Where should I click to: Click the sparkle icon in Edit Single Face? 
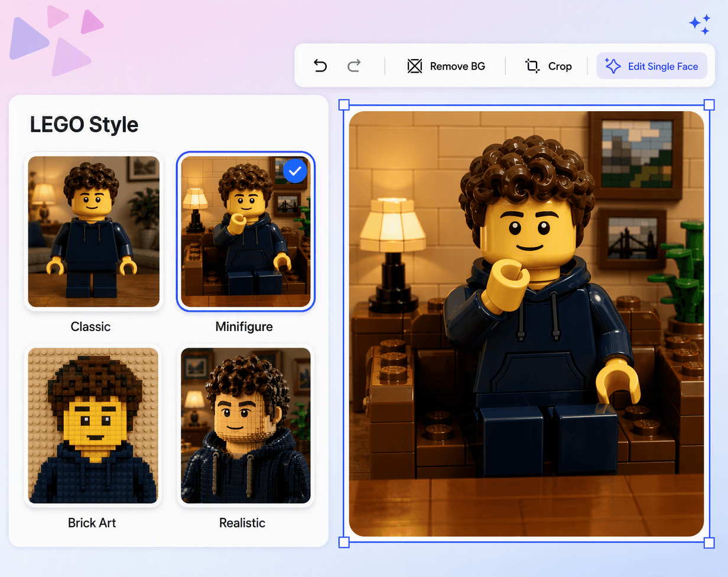pyautogui.click(x=613, y=66)
